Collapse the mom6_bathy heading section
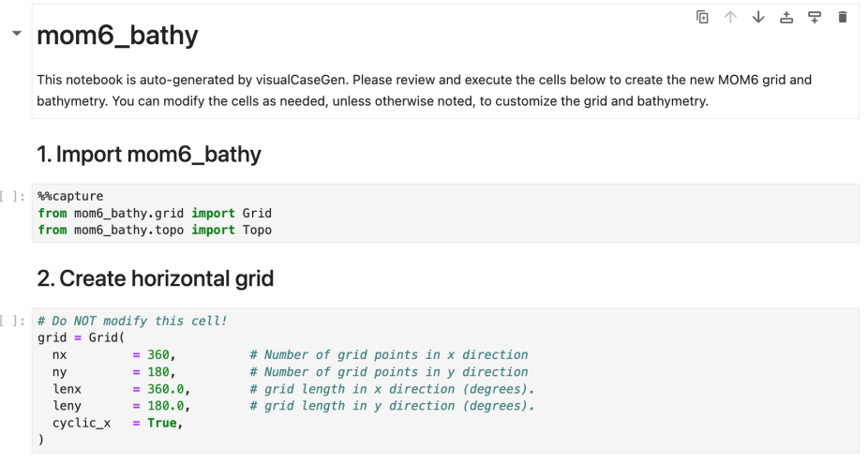This screenshot has height=464, width=868. (16, 34)
